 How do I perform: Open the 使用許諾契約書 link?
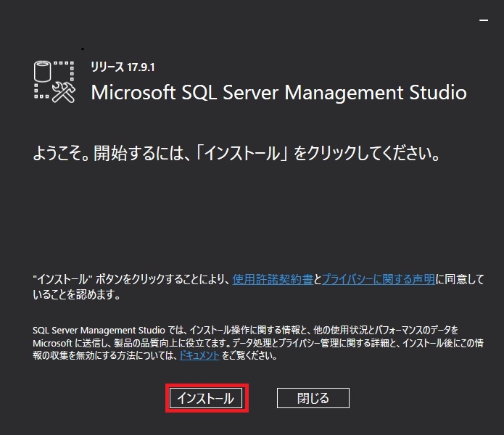(x=273, y=279)
